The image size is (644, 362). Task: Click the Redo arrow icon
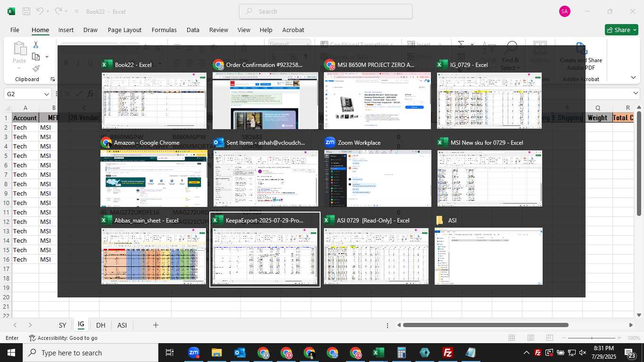[x=58, y=11]
